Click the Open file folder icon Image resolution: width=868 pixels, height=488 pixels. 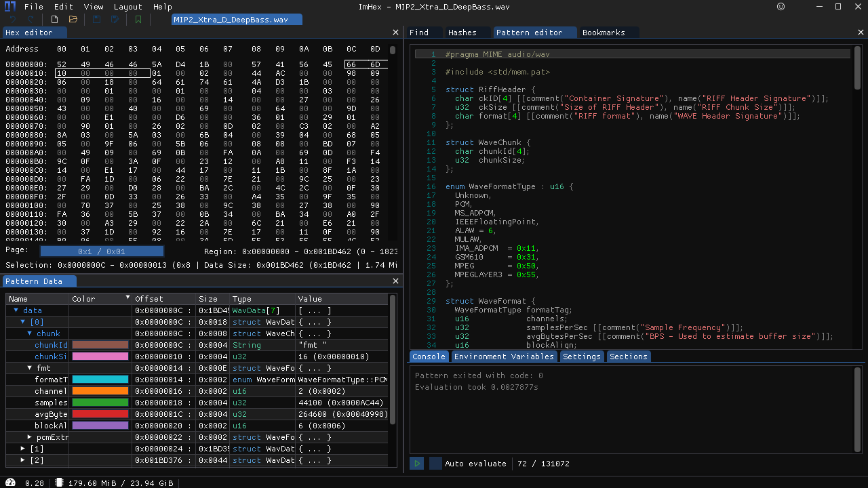click(x=73, y=20)
